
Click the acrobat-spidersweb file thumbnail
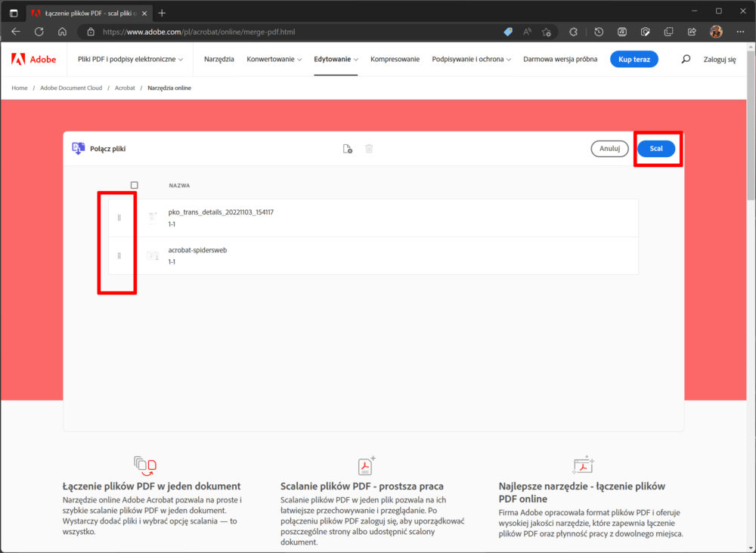coord(153,256)
